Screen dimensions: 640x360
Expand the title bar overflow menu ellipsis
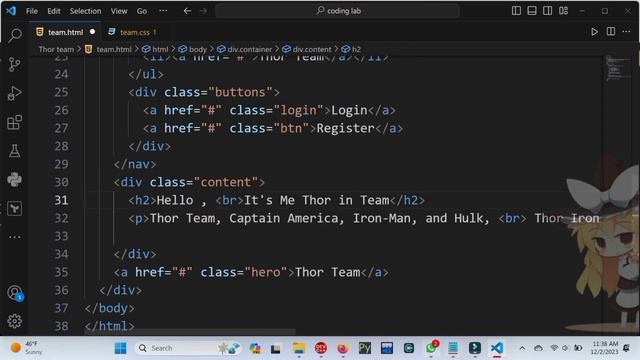click(163, 11)
